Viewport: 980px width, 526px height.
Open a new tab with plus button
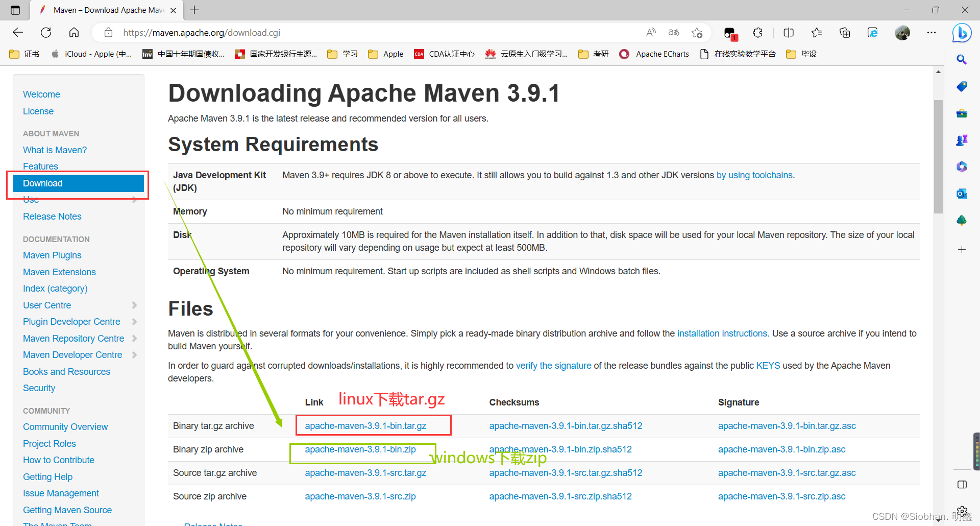[x=194, y=10]
